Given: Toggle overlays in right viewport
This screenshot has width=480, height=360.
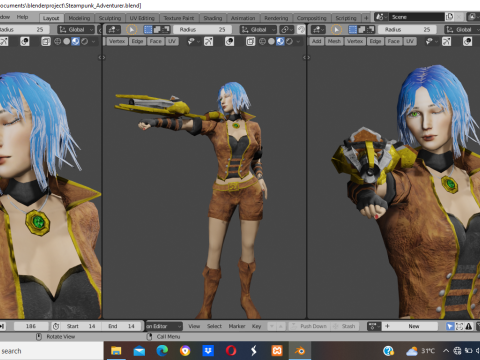Looking at the screenshot, I should (467, 41).
